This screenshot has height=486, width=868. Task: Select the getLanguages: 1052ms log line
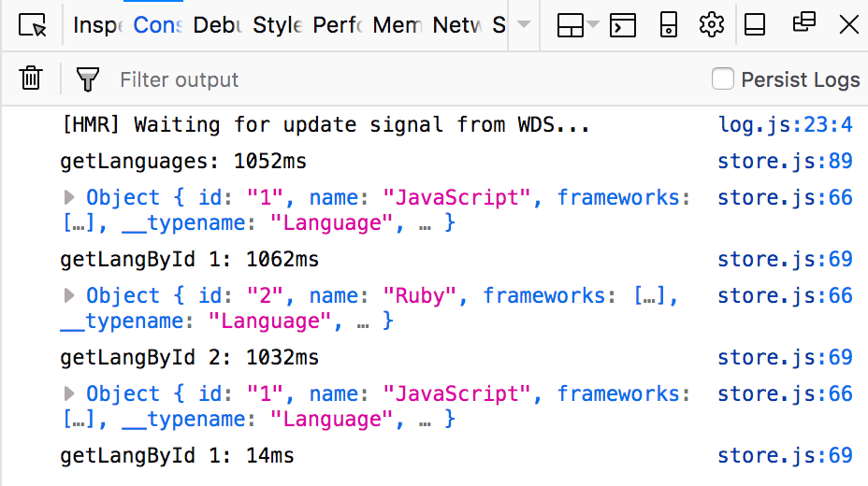click(183, 162)
